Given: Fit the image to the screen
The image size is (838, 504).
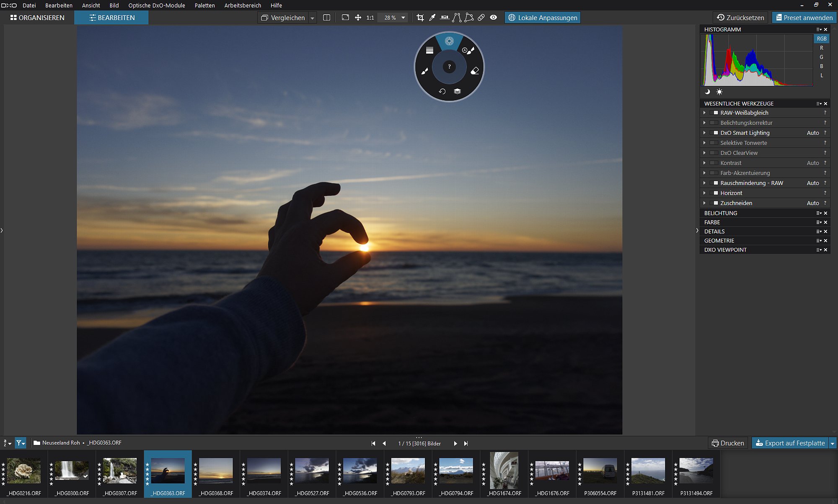Looking at the screenshot, I should pos(345,18).
